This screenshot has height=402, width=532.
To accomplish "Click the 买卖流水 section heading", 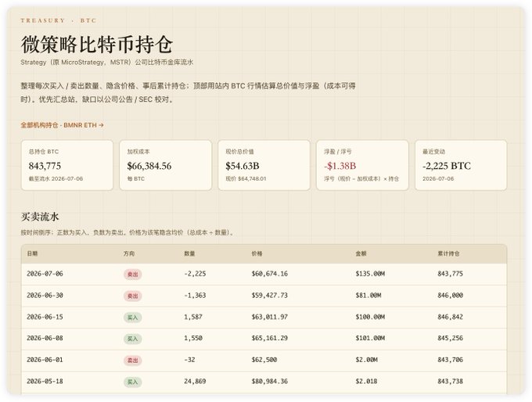I will [40, 217].
